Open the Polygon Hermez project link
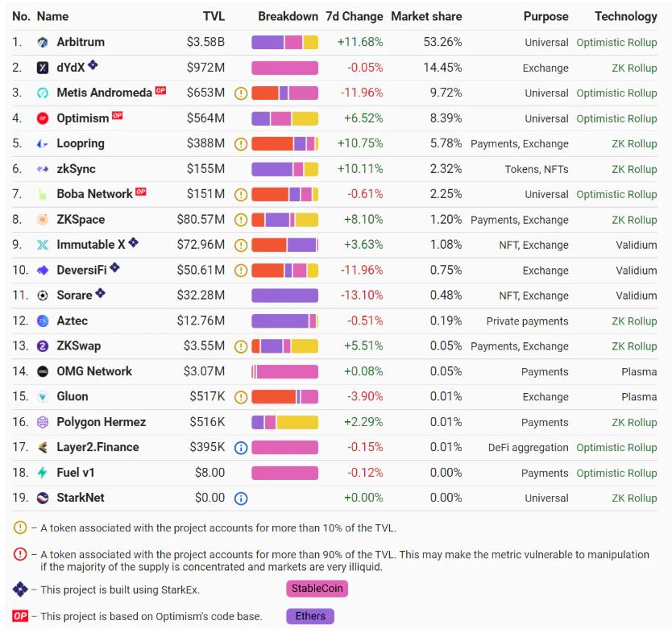The width and height of the screenshot is (672, 637). point(101,422)
